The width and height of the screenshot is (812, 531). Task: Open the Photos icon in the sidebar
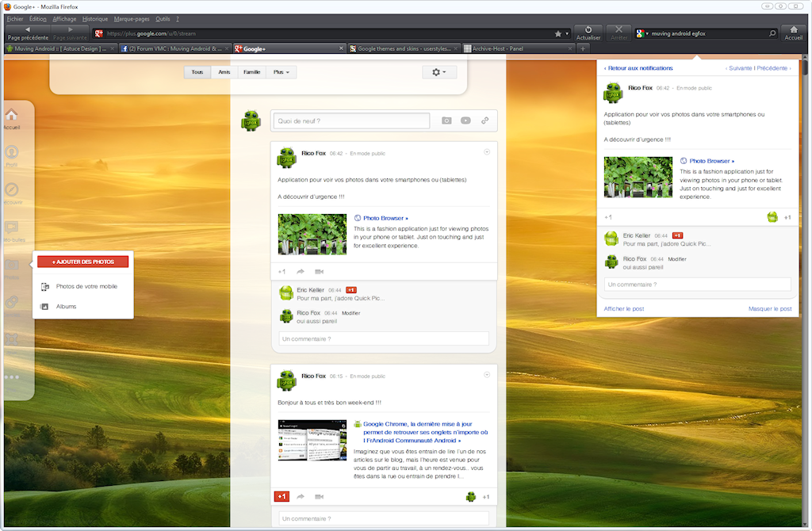[11, 265]
